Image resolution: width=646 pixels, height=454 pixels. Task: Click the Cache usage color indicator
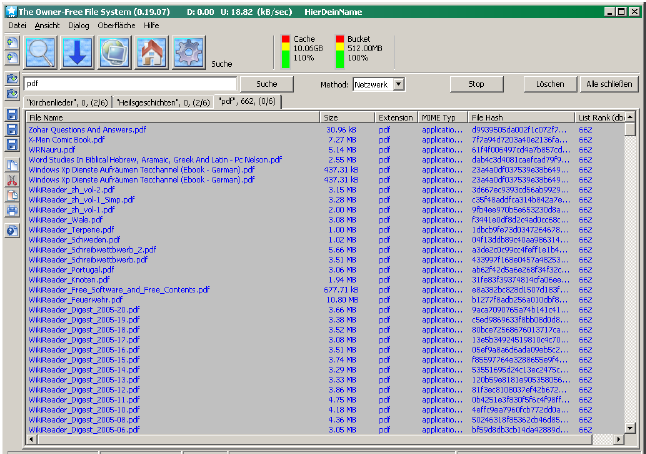[x=282, y=50]
